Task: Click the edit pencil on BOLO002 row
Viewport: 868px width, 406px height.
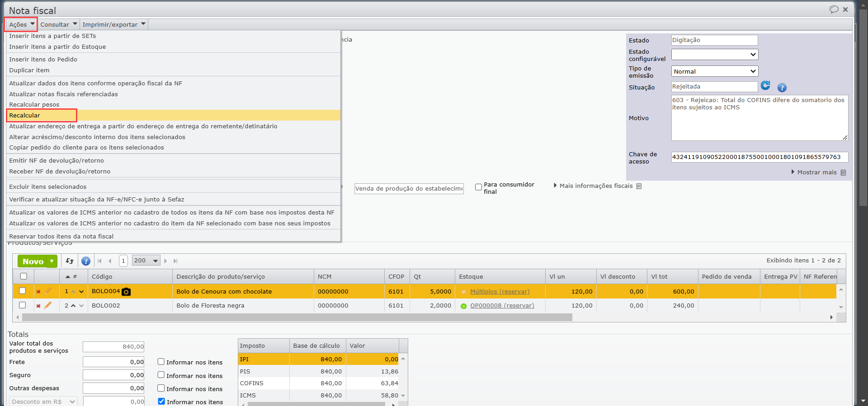Action: click(48, 305)
